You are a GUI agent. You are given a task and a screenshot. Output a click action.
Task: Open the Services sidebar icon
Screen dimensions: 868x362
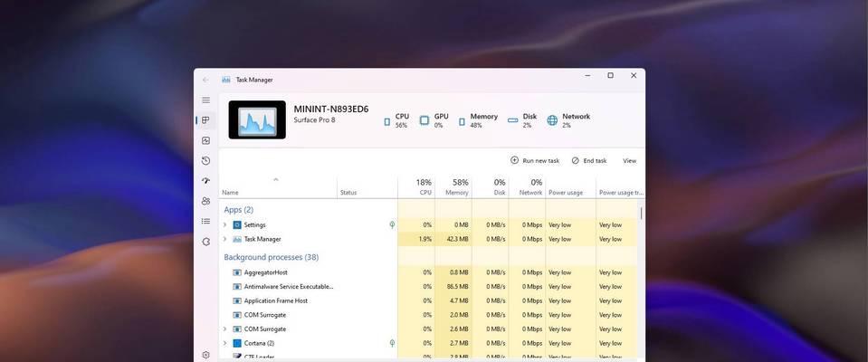click(206, 242)
